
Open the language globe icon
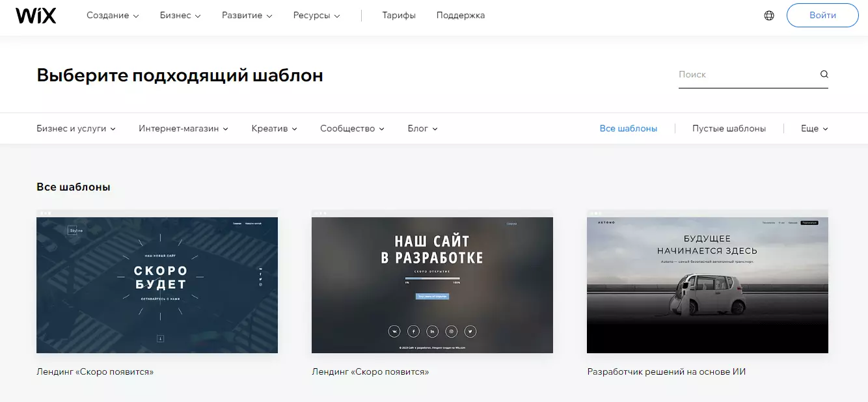[769, 16]
